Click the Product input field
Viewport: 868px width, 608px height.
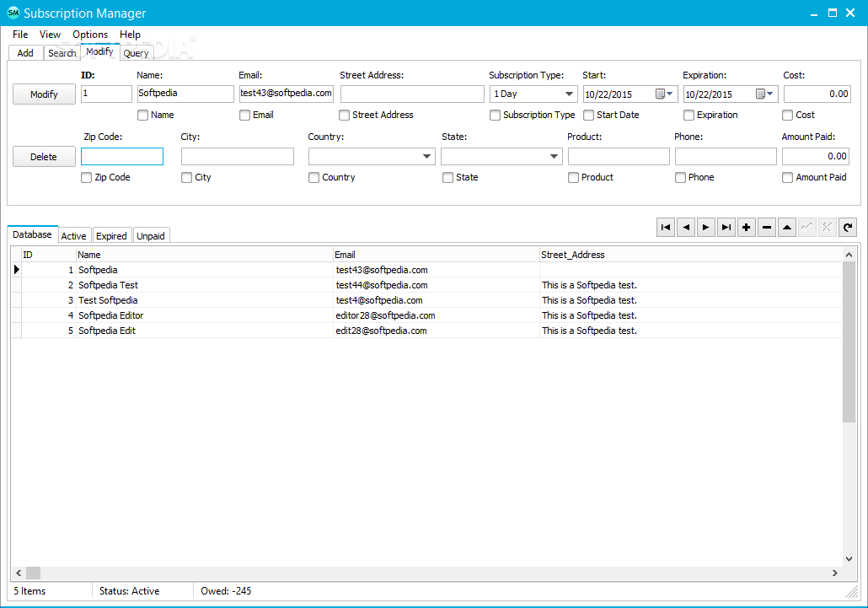click(x=619, y=156)
